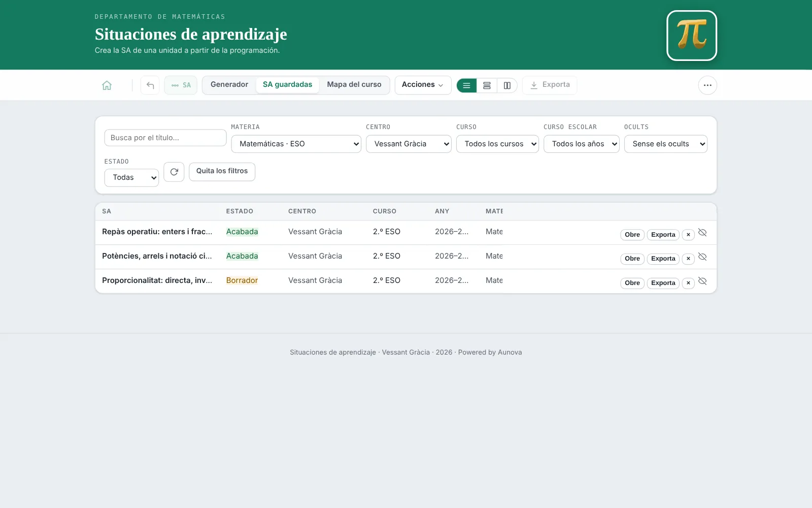Focus the Busca por el título field
This screenshot has width=812, height=508.
click(165, 138)
